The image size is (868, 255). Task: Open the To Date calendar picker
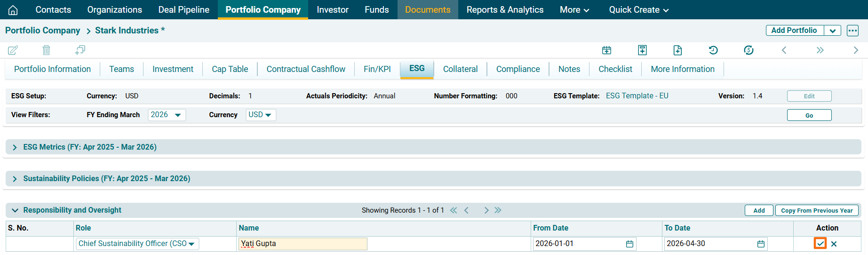coord(761,244)
